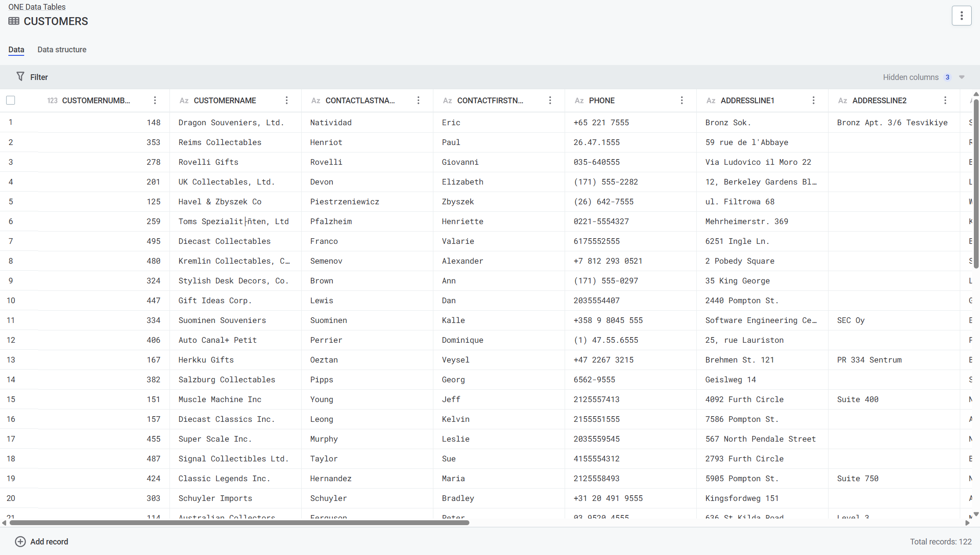980x555 pixels.
Task: Select the table grid icon beside CUSTOMERS
Action: tap(14, 21)
